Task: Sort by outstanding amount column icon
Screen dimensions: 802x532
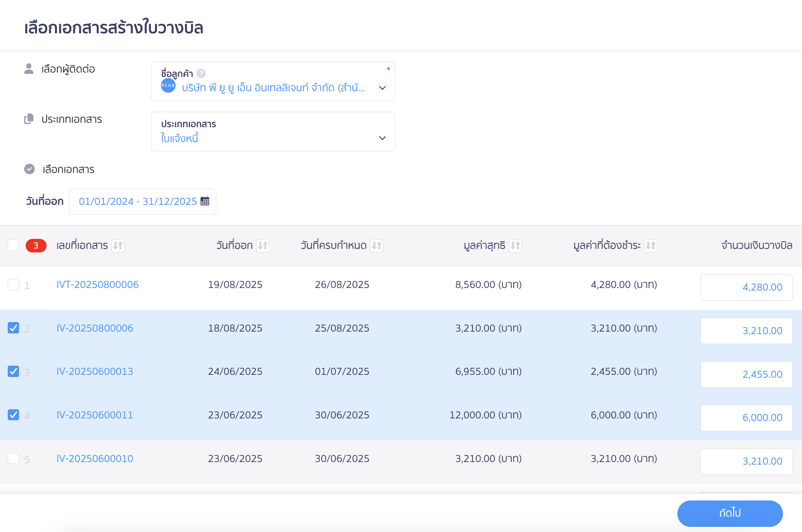Action: 651,245
